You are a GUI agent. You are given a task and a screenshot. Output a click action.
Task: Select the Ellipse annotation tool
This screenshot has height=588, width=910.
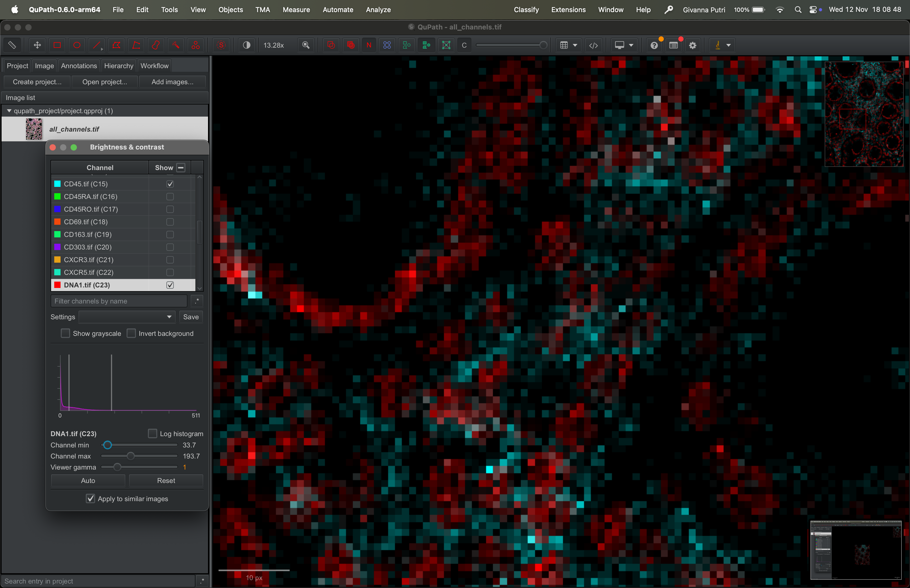pos(77,45)
